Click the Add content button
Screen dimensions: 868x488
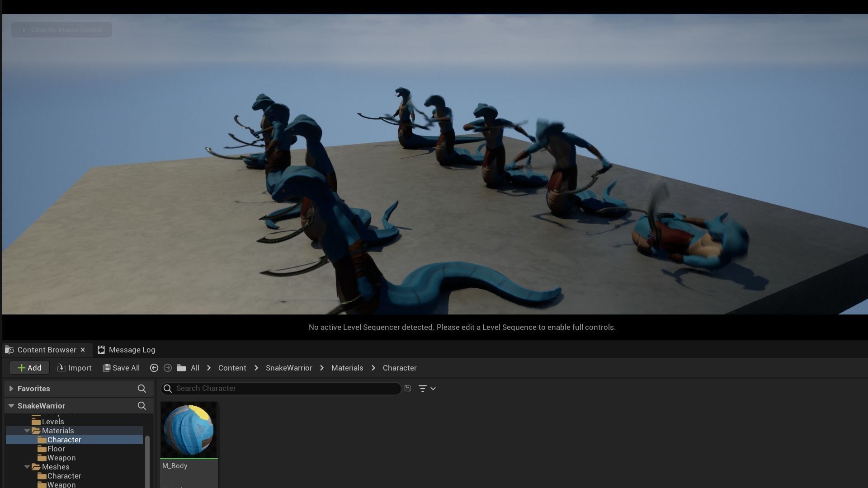click(29, 368)
